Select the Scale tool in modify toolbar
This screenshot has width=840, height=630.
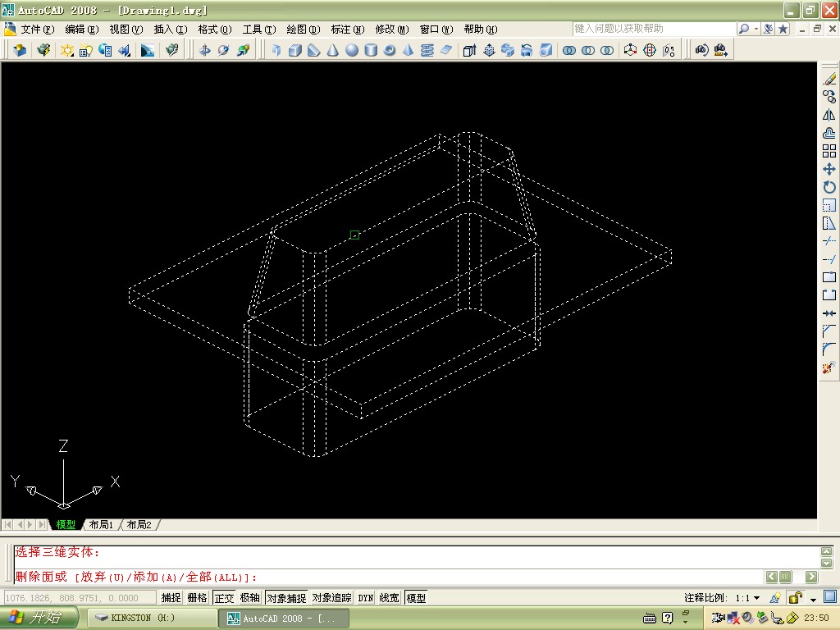[x=829, y=205]
